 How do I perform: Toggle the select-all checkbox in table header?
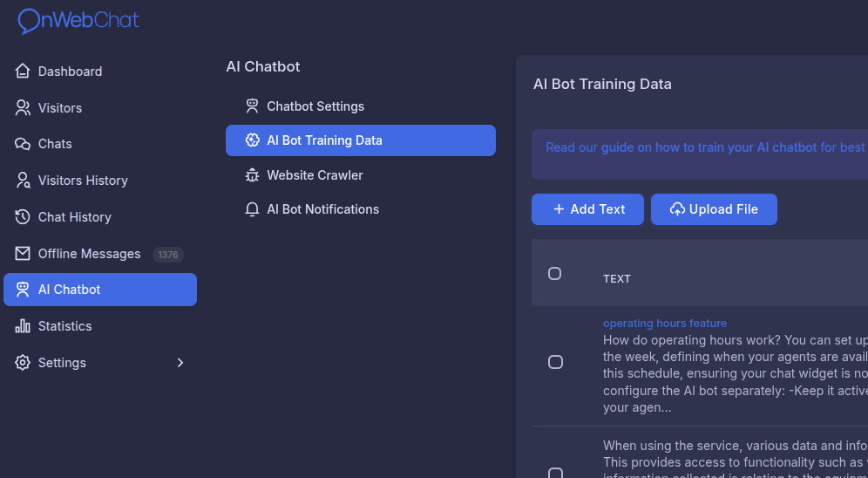(554, 274)
